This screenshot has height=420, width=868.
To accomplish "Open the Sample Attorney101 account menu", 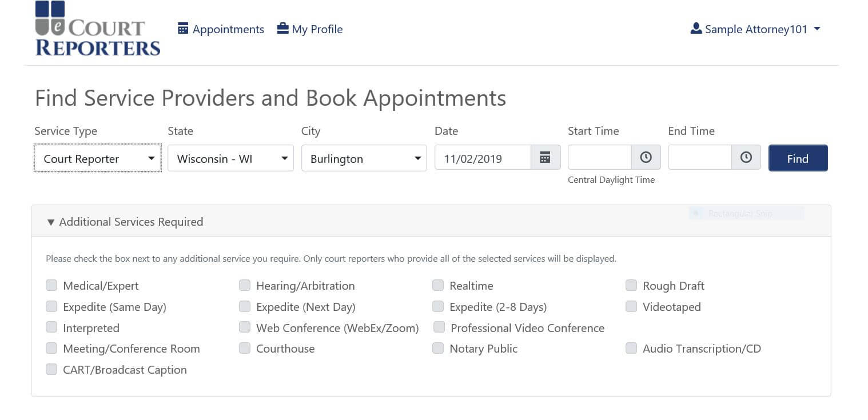I will click(755, 29).
